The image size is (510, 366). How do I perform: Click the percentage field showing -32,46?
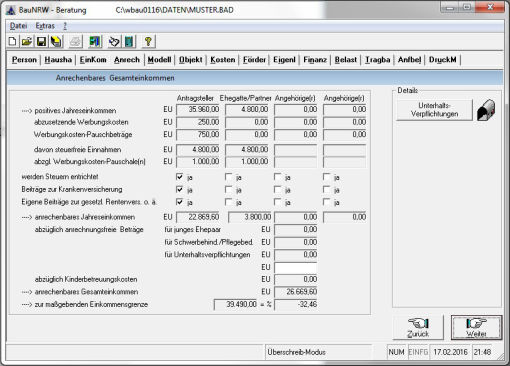click(296, 304)
